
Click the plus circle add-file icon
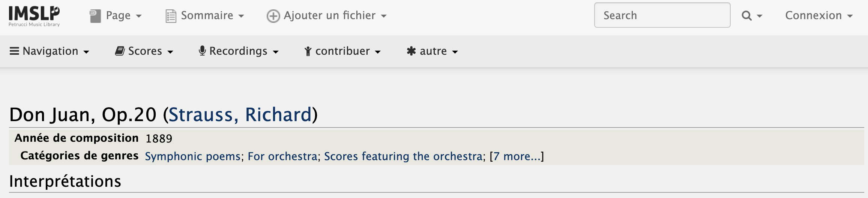click(273, 16)
